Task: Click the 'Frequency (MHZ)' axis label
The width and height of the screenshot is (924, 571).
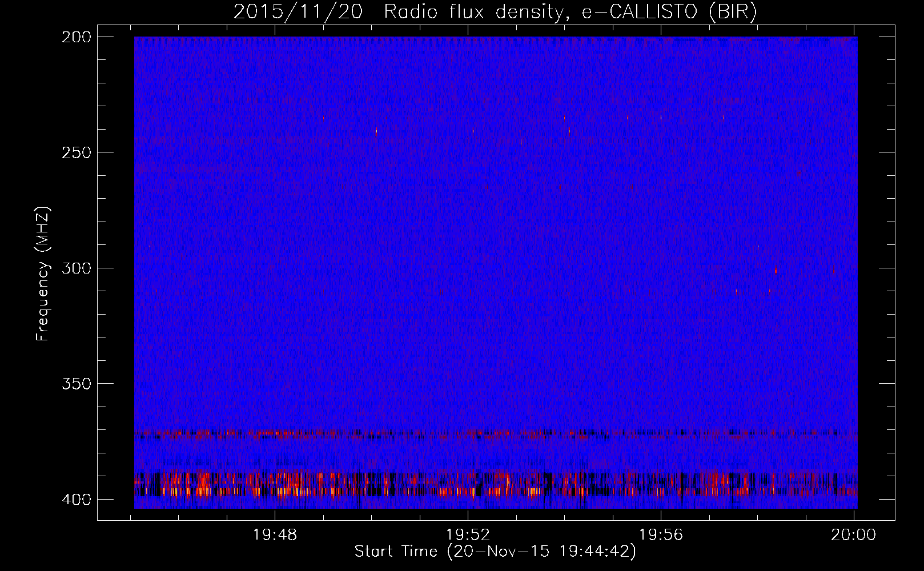Action: [x=43, y=274]
